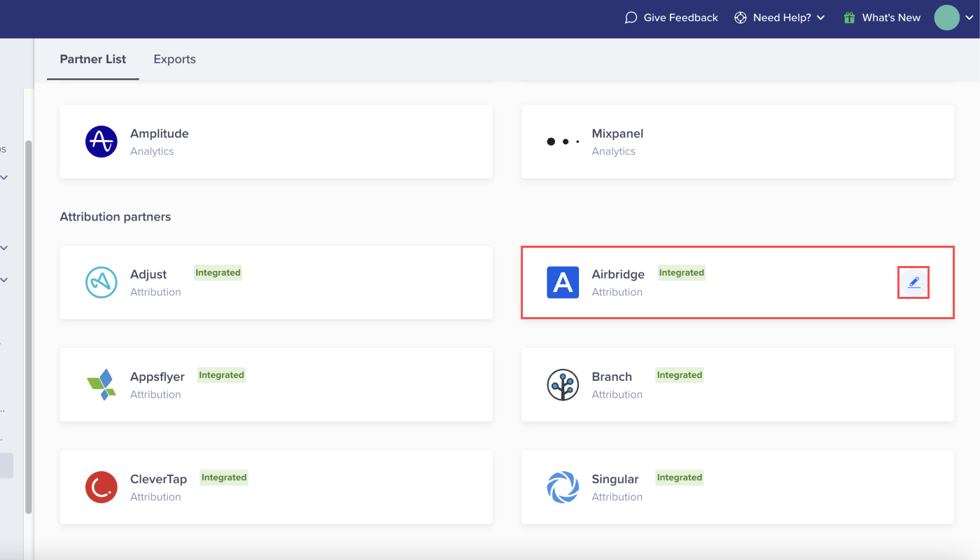Viewport: 980px width, 560px height.
Task: Switch to the Exports tab
Action: pos(175,59)
